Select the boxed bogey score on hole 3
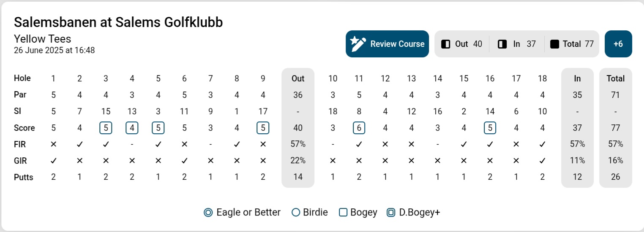This screenshot has width=644, height=232. [106, 128]
